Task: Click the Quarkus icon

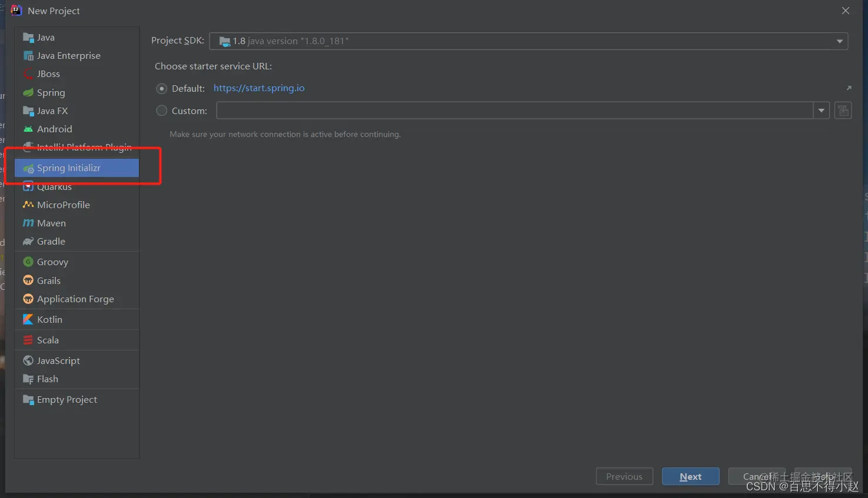Action: (x=28, y=186)
